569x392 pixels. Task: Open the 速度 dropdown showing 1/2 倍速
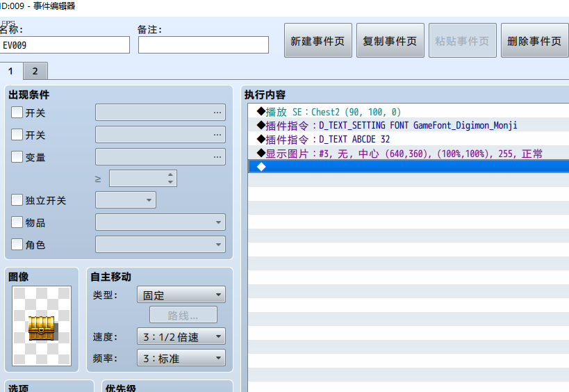181,336
